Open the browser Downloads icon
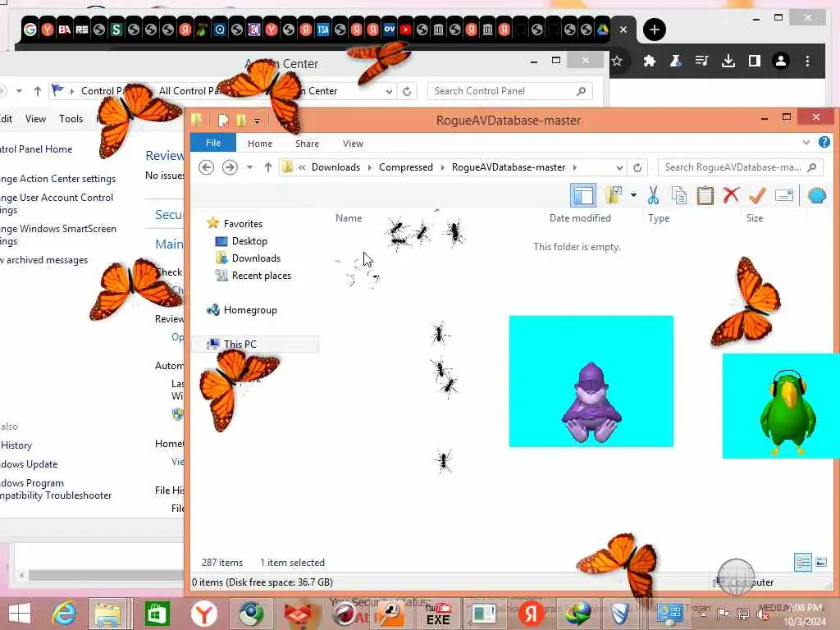This screenshot has width=840, height=630. (728, 61)
